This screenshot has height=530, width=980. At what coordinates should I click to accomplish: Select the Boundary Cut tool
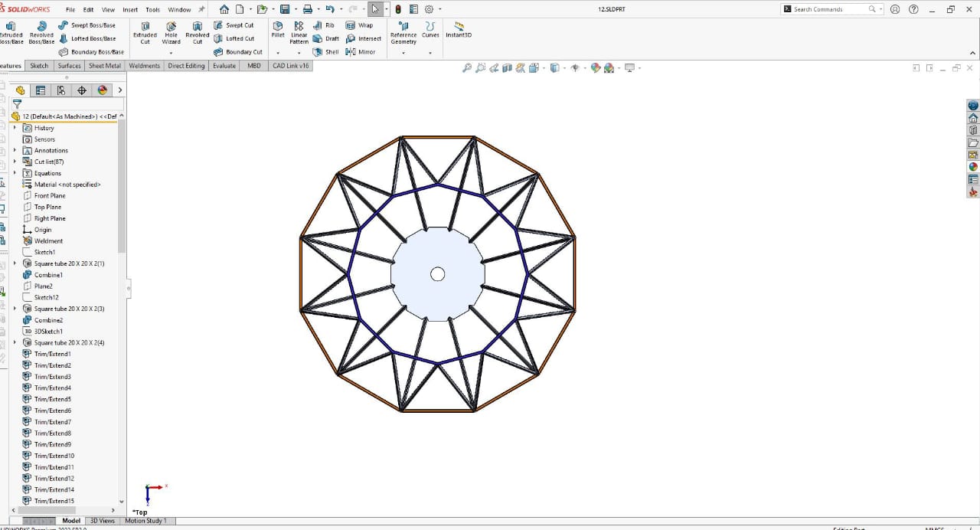point(238,52)
